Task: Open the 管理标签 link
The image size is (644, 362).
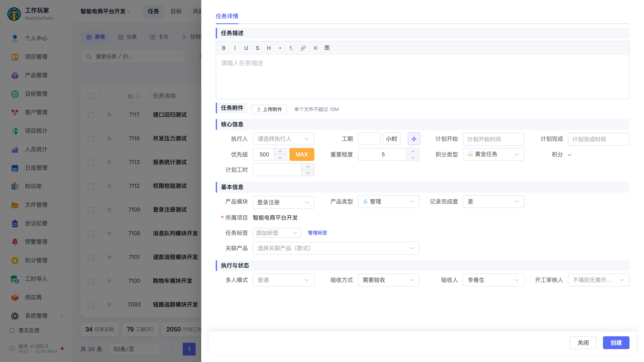Action: [317, 233]
